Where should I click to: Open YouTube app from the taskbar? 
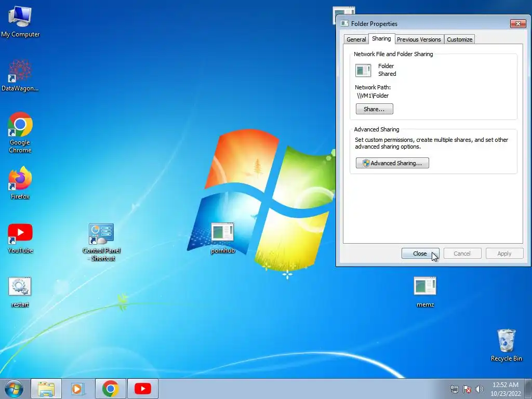click(x=142, y=389)
